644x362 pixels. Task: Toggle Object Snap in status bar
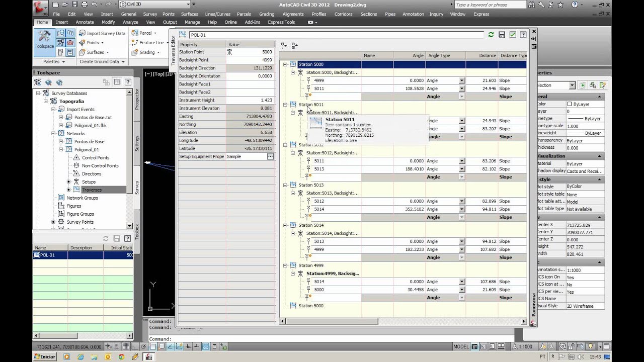pos(153,346)
